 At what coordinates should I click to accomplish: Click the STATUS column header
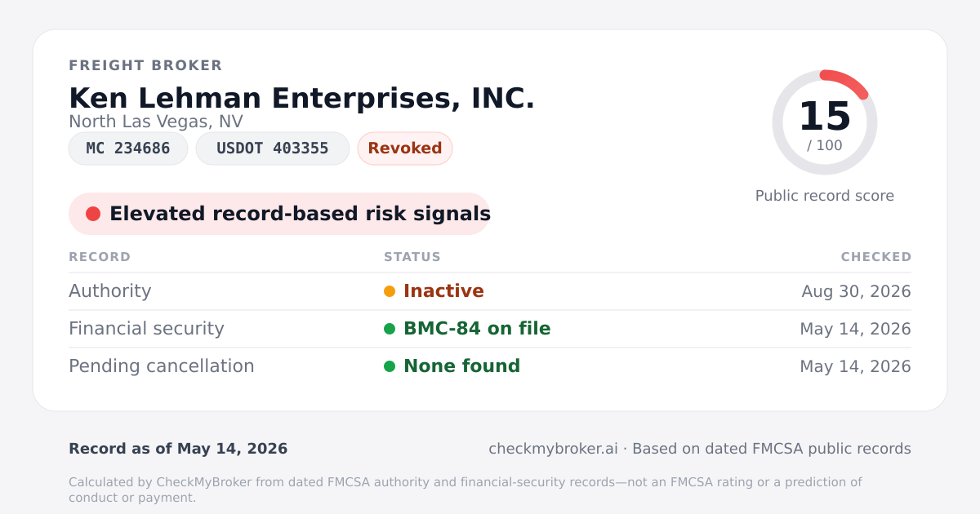pyautogui.click(x=412, y=257)
